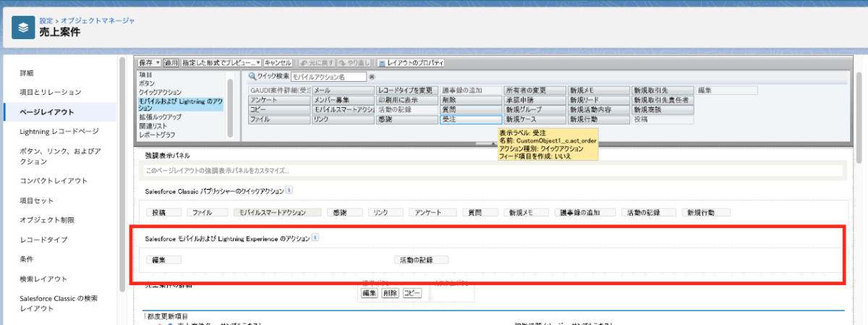Select 新規活動内容 palette action

click(598, 109)
